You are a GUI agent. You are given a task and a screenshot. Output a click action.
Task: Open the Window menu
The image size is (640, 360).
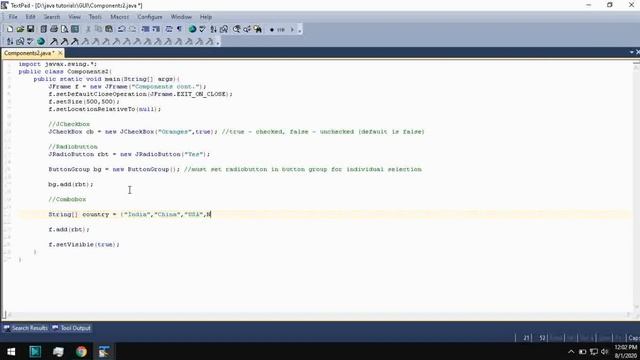coord(181,17)
